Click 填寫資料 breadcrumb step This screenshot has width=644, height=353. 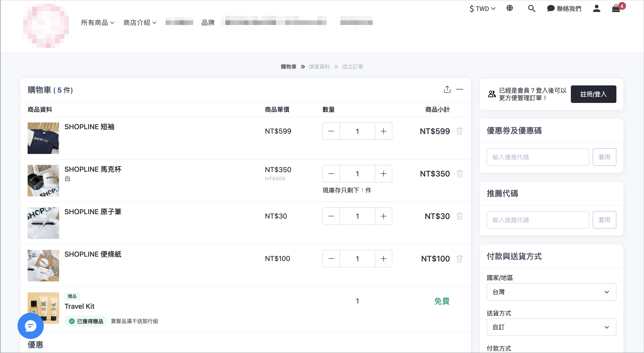(x=319, y=67)
